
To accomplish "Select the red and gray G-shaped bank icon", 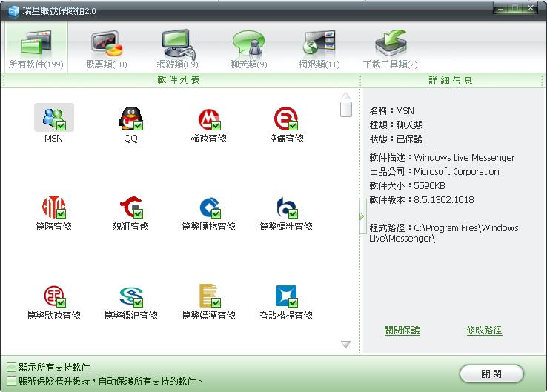I will pos(130,207).
